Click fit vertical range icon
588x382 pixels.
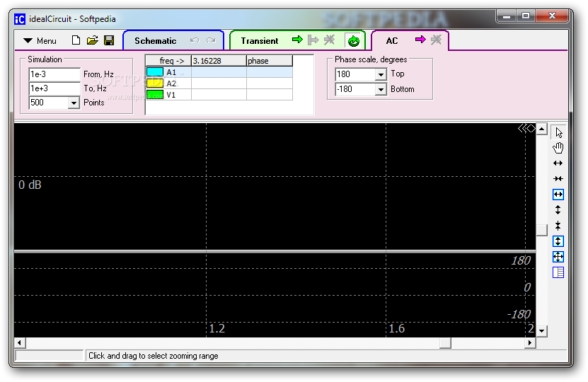click(558, 241)
